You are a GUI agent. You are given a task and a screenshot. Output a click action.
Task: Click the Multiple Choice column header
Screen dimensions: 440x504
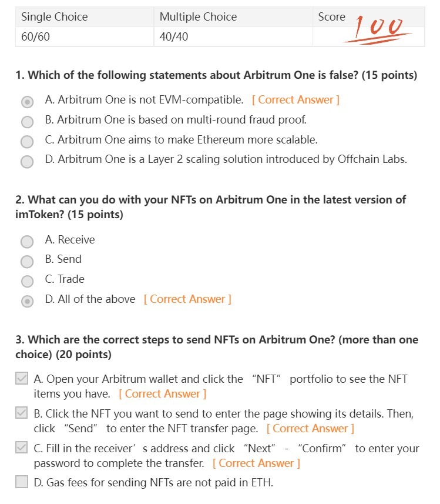pos(198,17)
